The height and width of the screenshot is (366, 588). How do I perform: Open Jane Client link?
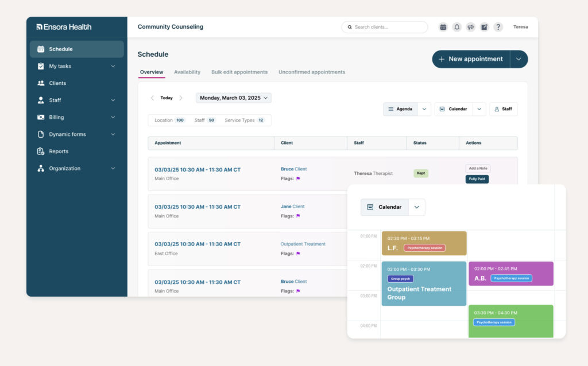click(292, 207)
